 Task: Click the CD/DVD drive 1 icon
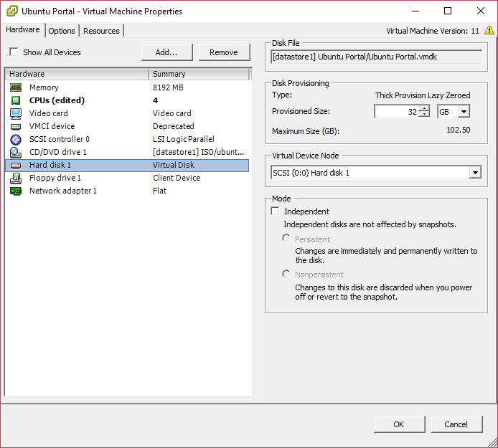16,152
